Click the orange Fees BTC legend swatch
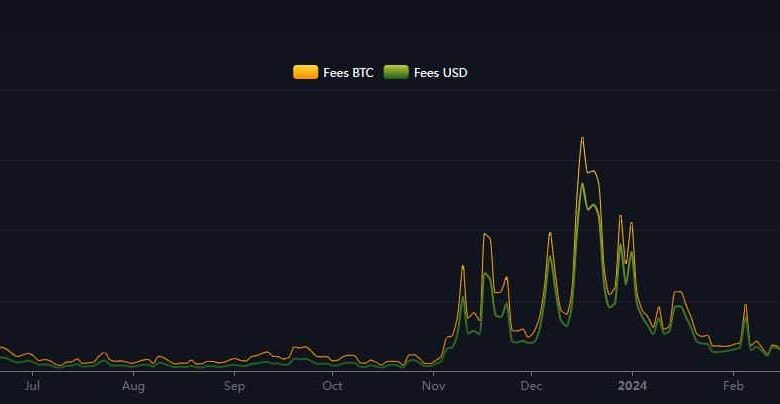The height and width of the screenshot is (404, 780). click(x=305, y=72)
